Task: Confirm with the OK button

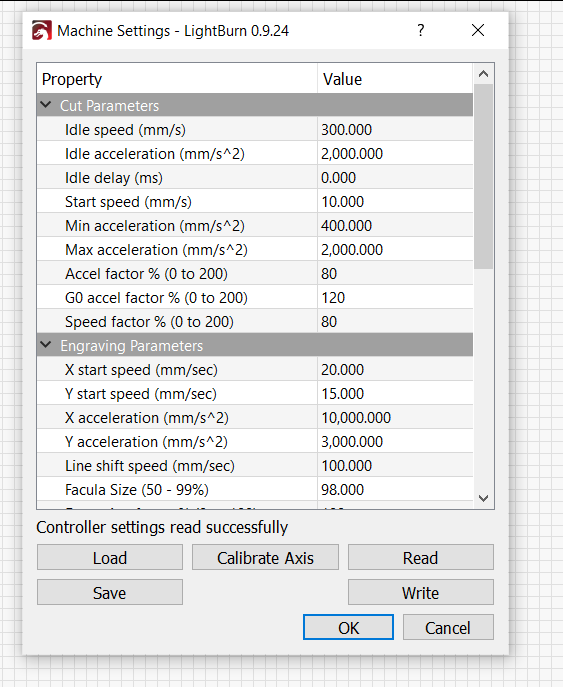Action: 348,627
